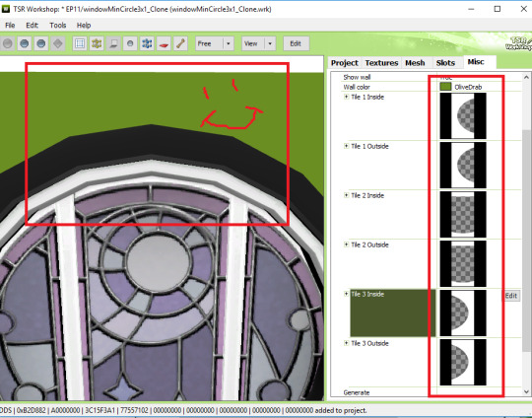The height and width of the screenshot is (418, 532).
Task: Click the OliveDrab wall color swatch
Action: pyautogui.click(x=445, y=87)
